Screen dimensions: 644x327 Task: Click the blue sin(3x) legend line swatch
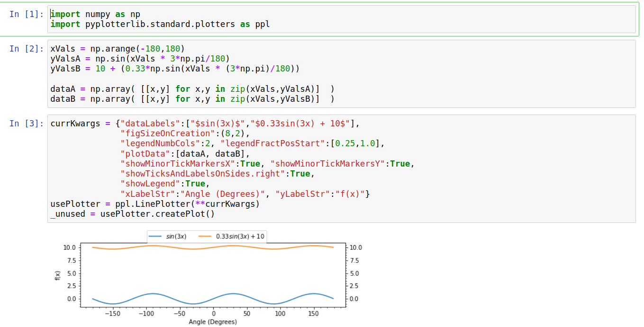pyautogui.click(x=155, y=236)
